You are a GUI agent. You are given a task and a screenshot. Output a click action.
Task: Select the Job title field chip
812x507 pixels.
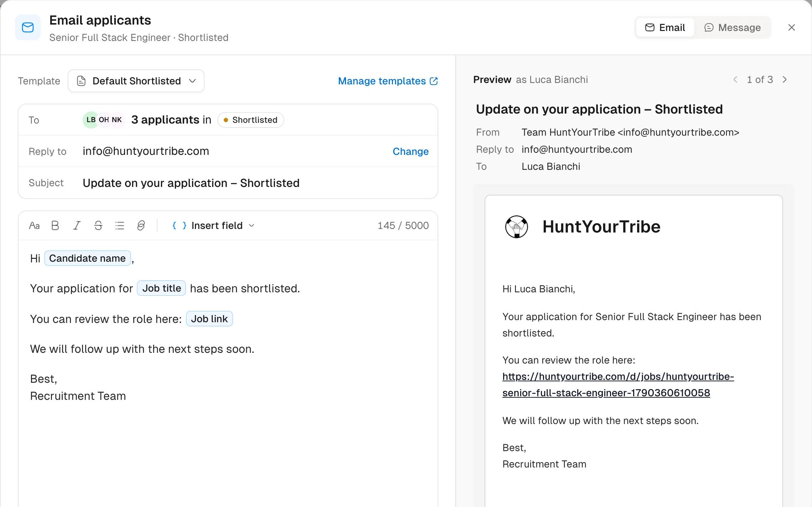pos(161,288)
